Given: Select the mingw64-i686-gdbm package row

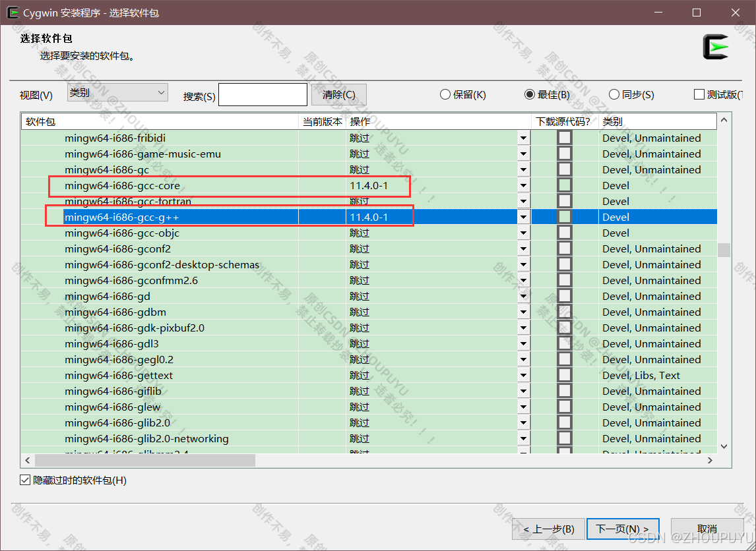Looking at the screenshot, I should (369, 312).
